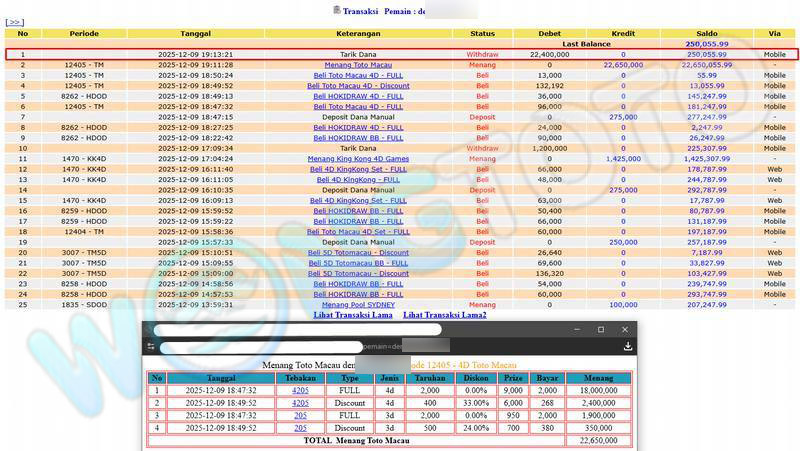Viewport: 800px width, 451px height.
Task: Click tebakan 4205 in the FULL row
Action: [300, 391]
